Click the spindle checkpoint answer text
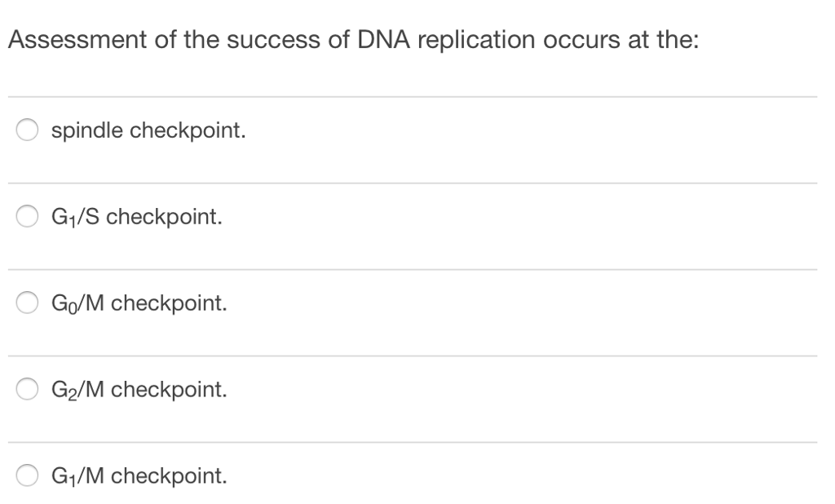This screenshot has width=835, height=504. coord(148,129)
